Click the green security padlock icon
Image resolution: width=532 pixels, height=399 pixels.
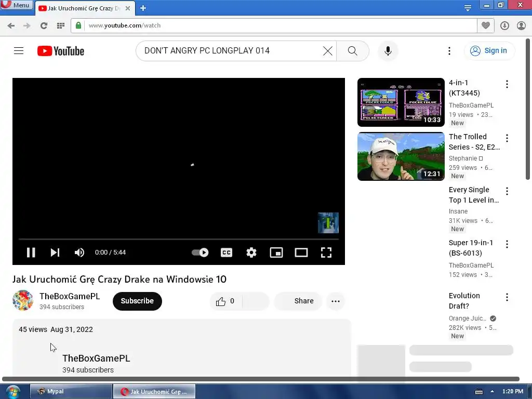click(78, 25)
